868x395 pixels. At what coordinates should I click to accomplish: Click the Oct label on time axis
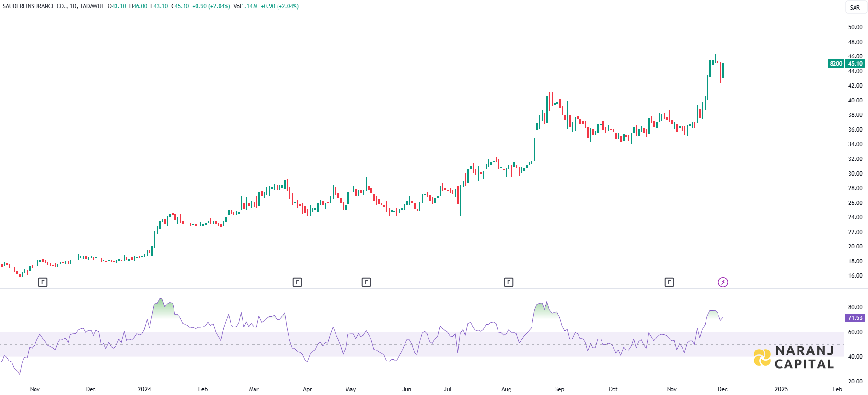coord(613,389)
